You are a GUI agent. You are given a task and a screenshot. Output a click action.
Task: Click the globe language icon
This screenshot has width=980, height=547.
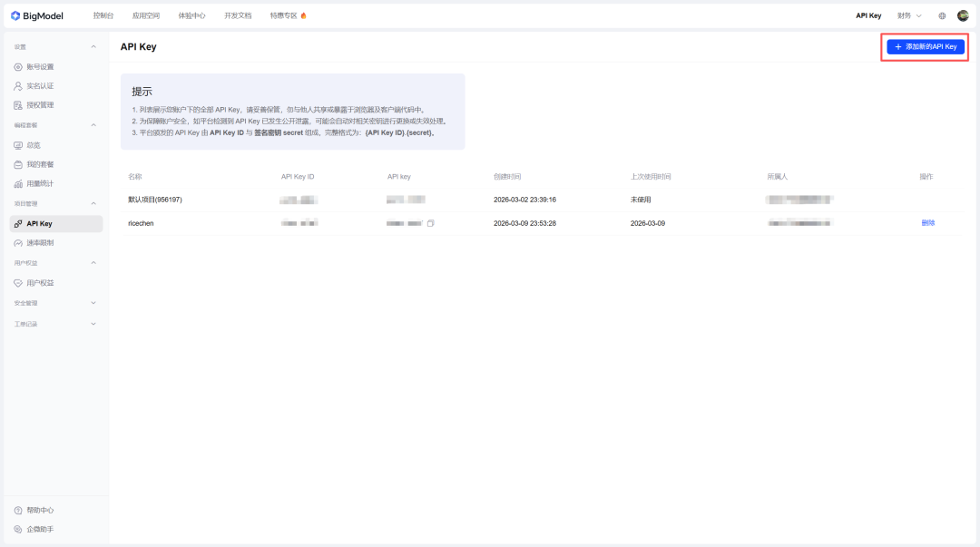(942, 15)
